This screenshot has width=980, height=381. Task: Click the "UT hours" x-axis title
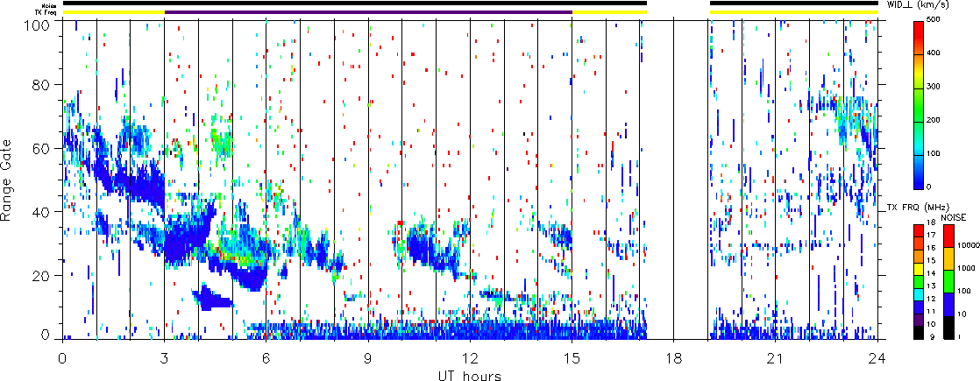point(469,374)
